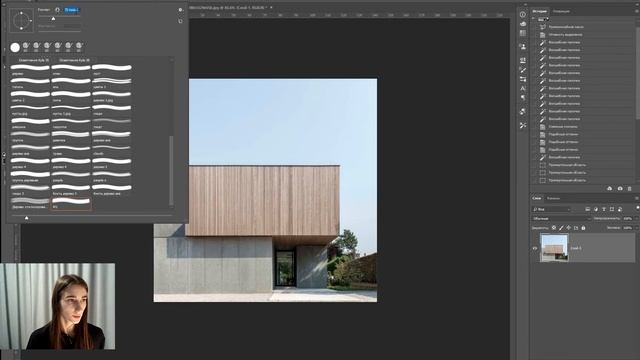Toggle filter for shape layers
This screenshot has height=360, width=640.
pyautogui.click(x=612, y=209)
